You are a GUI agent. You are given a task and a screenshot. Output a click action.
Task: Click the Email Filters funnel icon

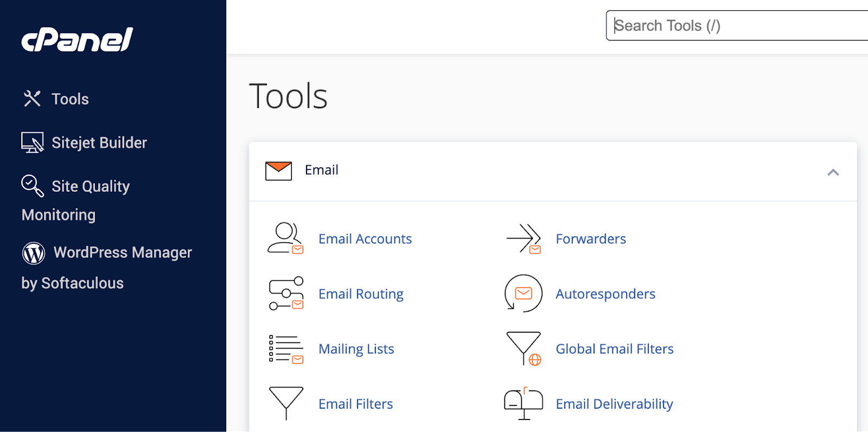[x=286, y=403]
